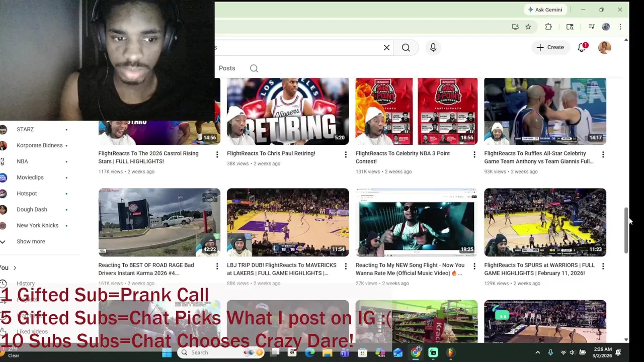Open the Chrome toolbar tab search icon
The height and width of the screenshot is (362, 644).
click(x=570, y=27)
